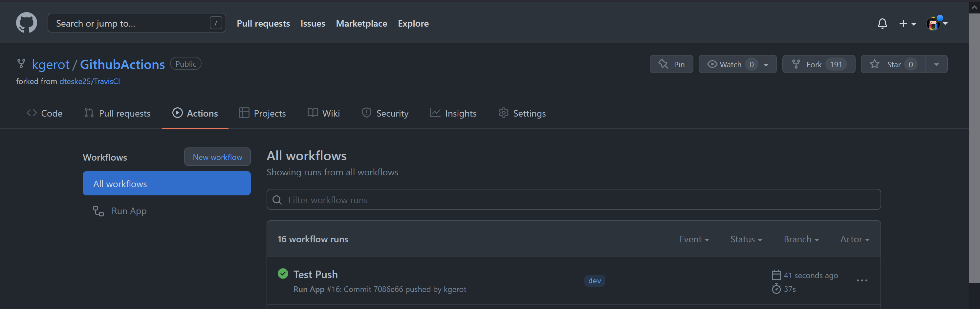Click the green success check icon
Viewport: 980px width, 309px height.
[x=283, y=274]
